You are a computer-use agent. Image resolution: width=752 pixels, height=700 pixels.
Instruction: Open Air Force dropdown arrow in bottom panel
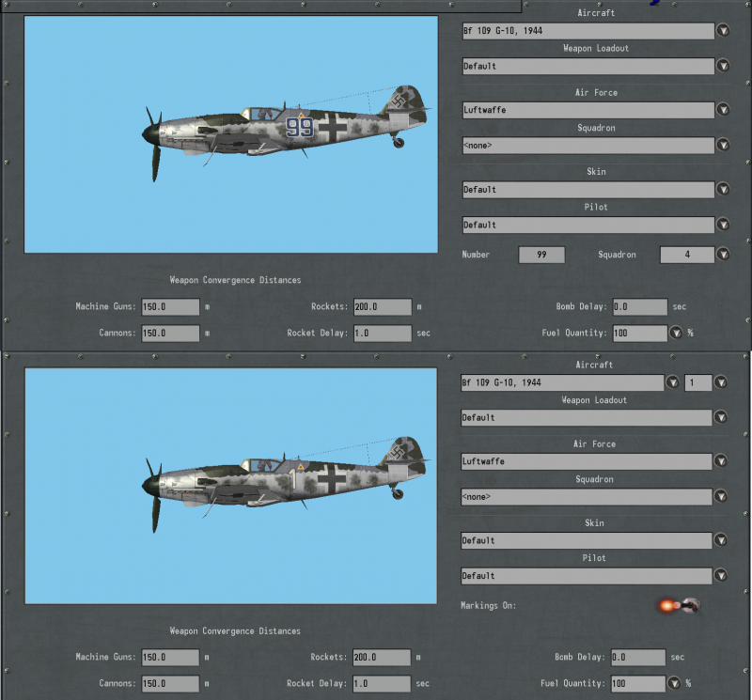721,460
